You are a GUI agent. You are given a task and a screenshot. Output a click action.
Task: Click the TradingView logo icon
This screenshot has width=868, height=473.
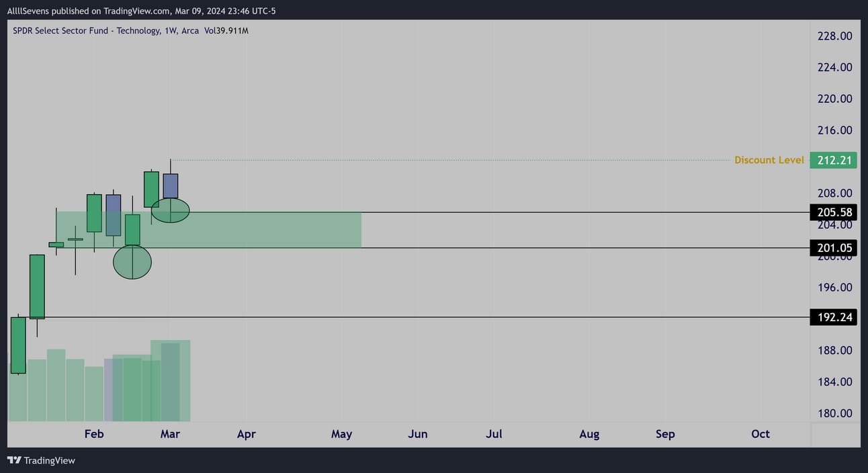tap(13, 460)
